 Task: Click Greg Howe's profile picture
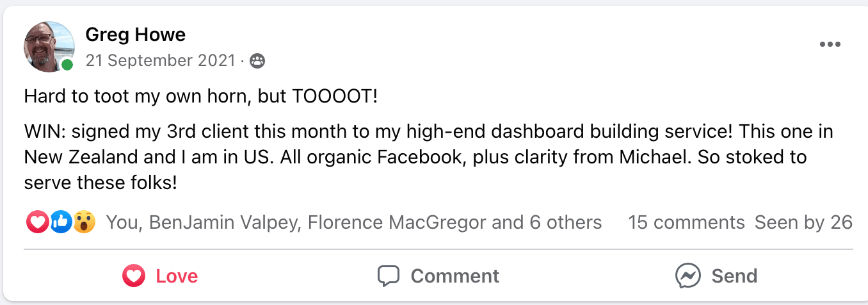[x=49, y=46]
